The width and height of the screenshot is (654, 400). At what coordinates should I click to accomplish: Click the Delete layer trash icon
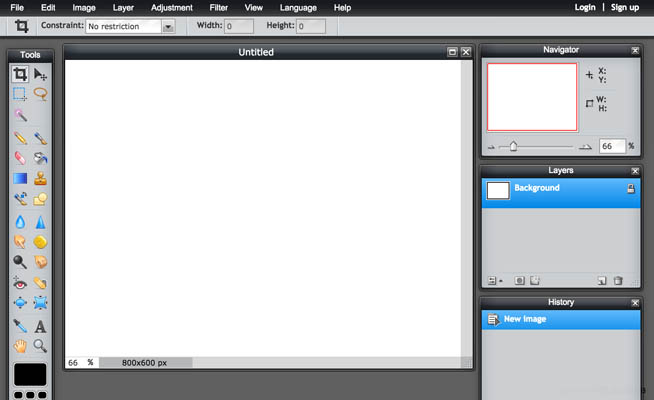pos(618,281)
